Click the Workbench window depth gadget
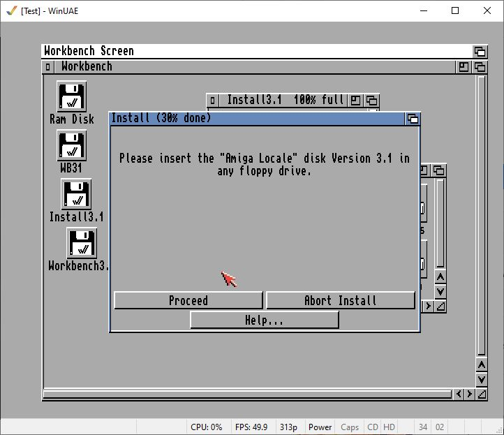Screen dimensions: 504x435 pos(480,67)
